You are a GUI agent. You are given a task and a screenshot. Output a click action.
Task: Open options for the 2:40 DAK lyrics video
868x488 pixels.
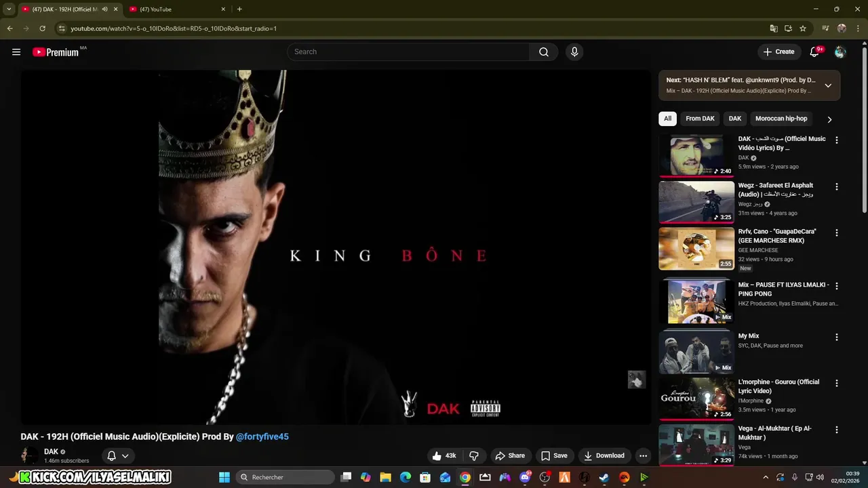836,140
